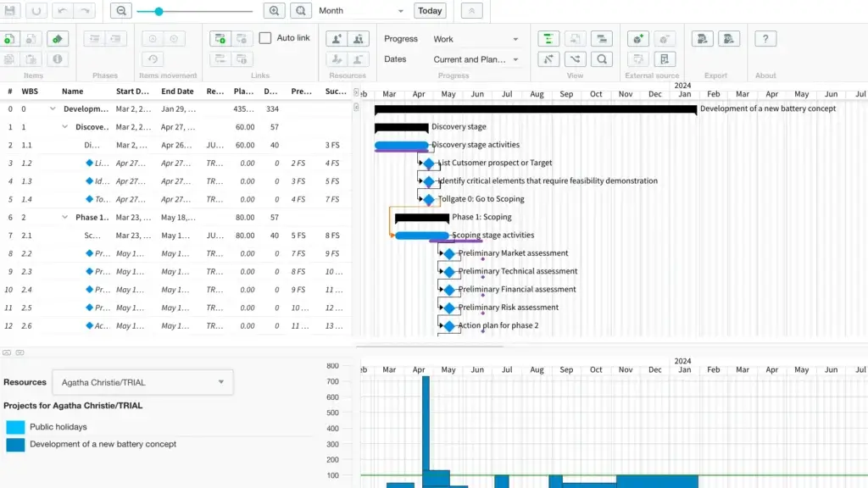The image size is (868, 488).
Task: Open the Current and Plan dates dropdown
Action: click(x=475, y=59)
